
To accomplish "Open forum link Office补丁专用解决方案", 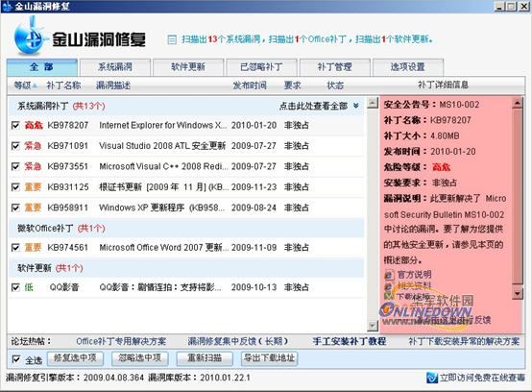I will pyautogui.click(x=121, y=341).
